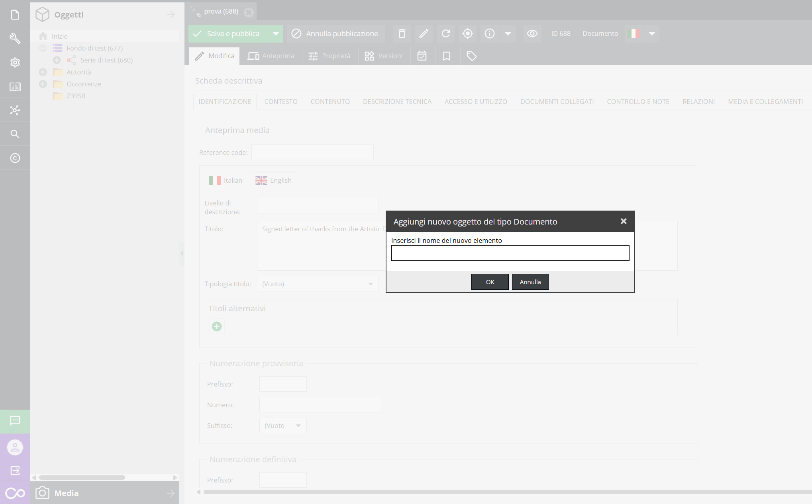Add alternative title with green plus
This screenshot has height=504, width=812.
pos(217,327)
